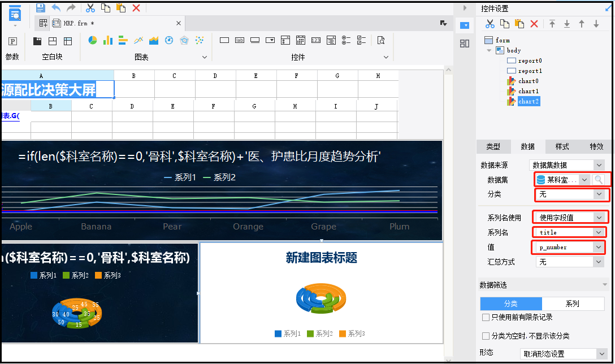Insert an area chart

tap(154, 40)
